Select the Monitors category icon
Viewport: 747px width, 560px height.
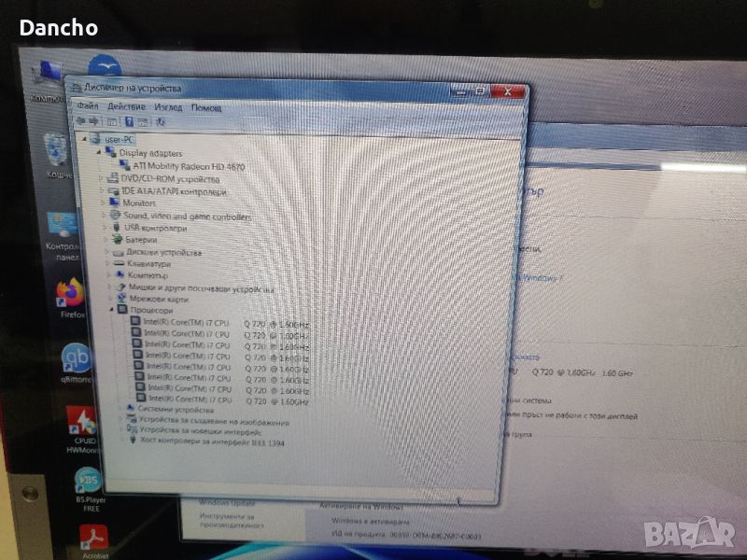tap(114, 203)
